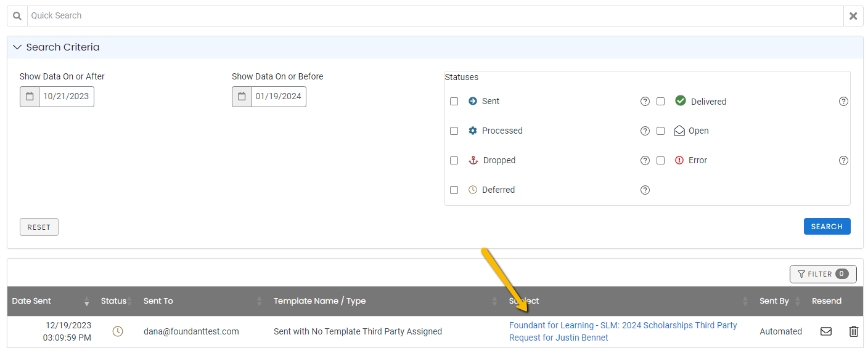Click the deferred clock icon in the dana row
The image size is (868, 348).
point(118,331)
